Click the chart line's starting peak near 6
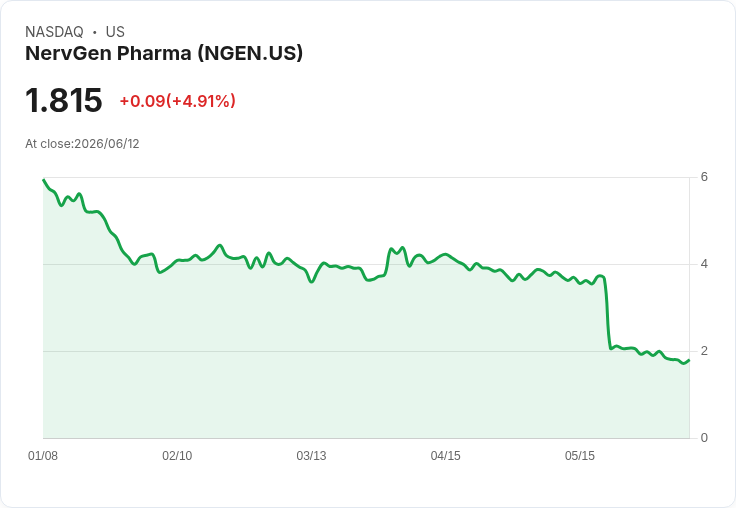The width and height of the screenshot is (736, 508). point(44,180)
